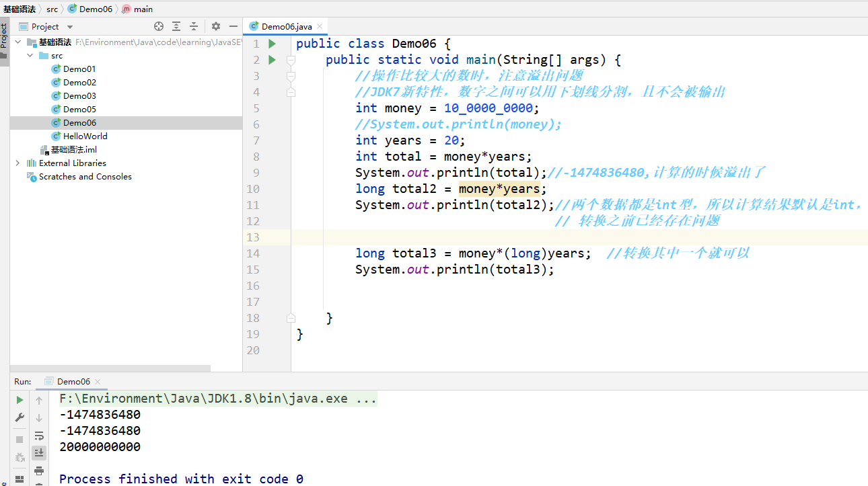
Task: Click the stop process square icon
Action: pos(20,439)
